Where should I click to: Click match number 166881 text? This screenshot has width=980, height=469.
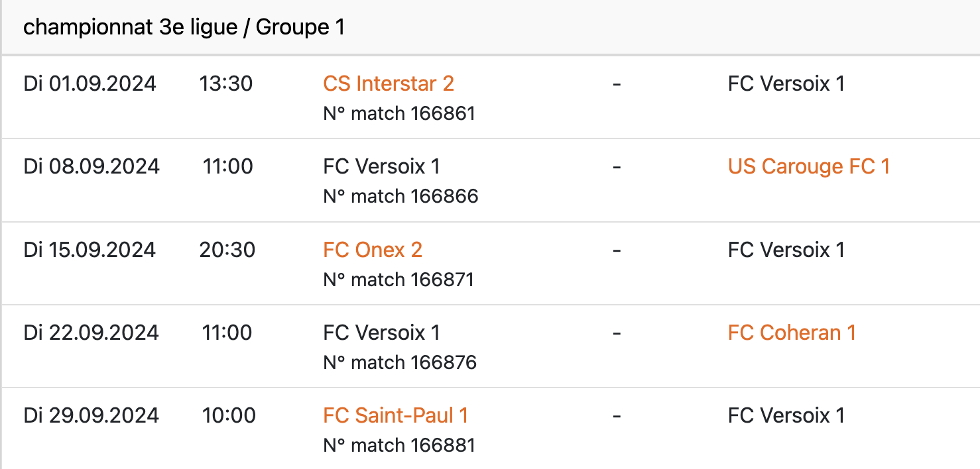(399, 445)
